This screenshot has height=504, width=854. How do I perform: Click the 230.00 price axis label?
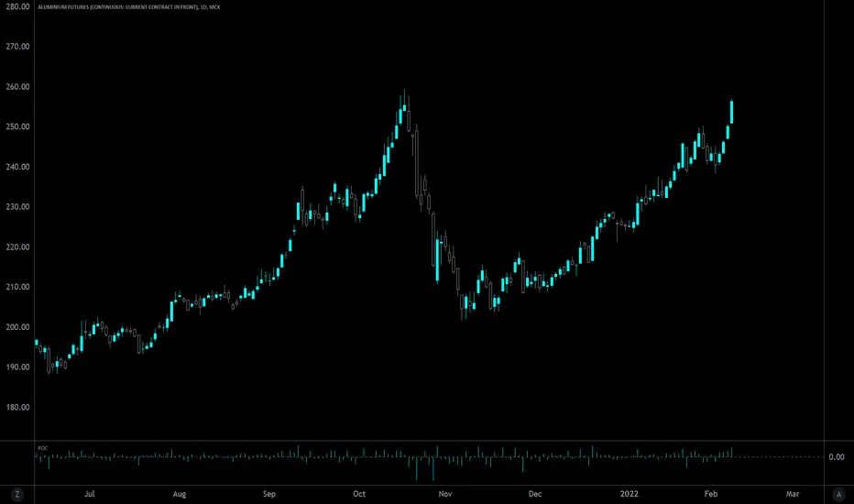point(18,206)
